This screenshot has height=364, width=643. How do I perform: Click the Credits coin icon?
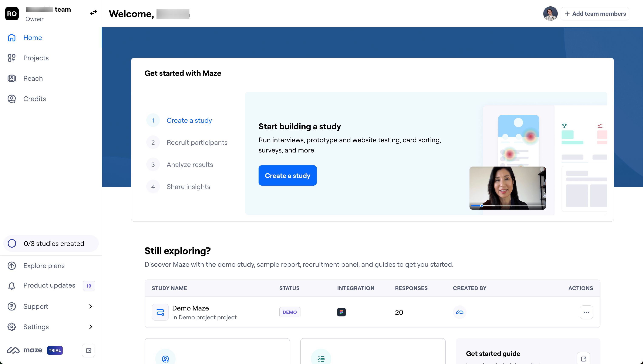pos(12,99)
